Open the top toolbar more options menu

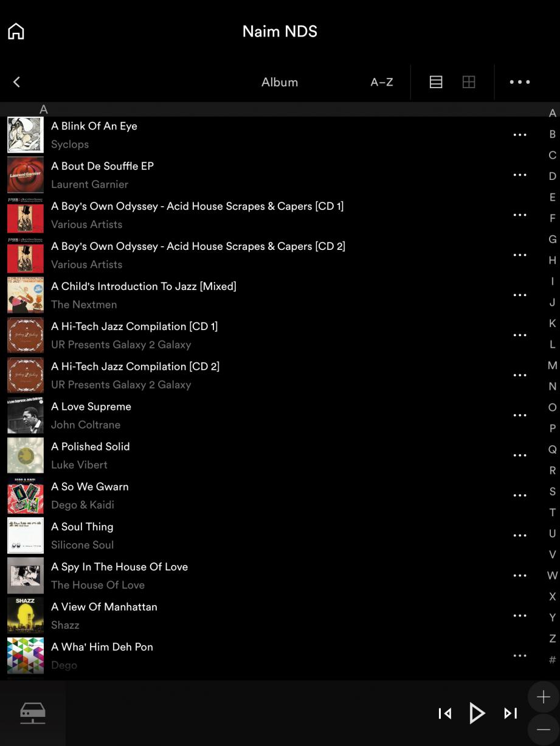pyautogui.click(x=520, y=82)
